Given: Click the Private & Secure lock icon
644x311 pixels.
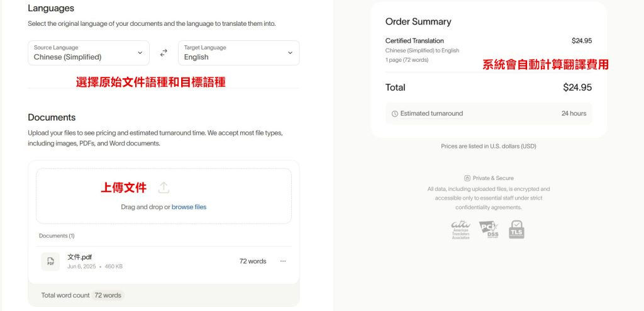Looking at the screenshot, I should tap(467, 178).
